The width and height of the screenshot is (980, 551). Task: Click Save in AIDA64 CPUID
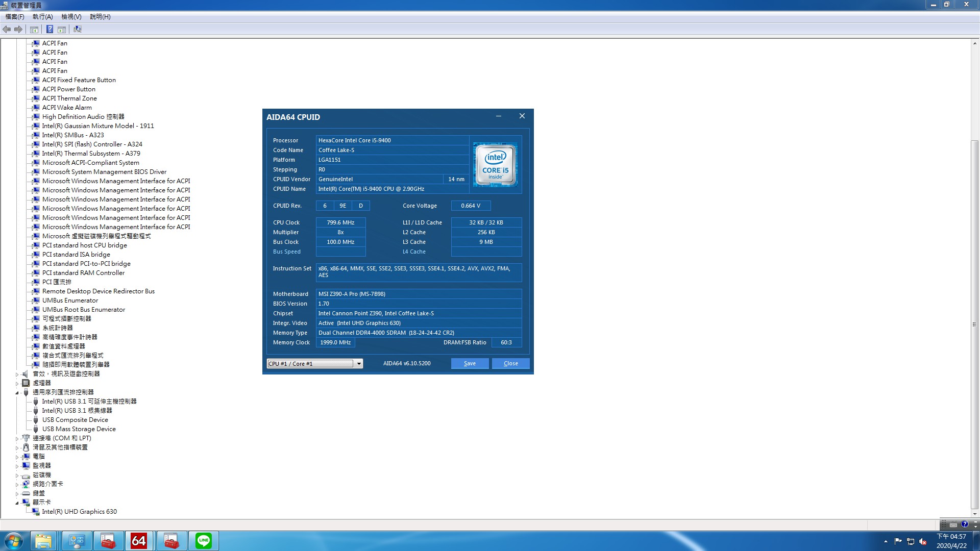click(470, 363)
